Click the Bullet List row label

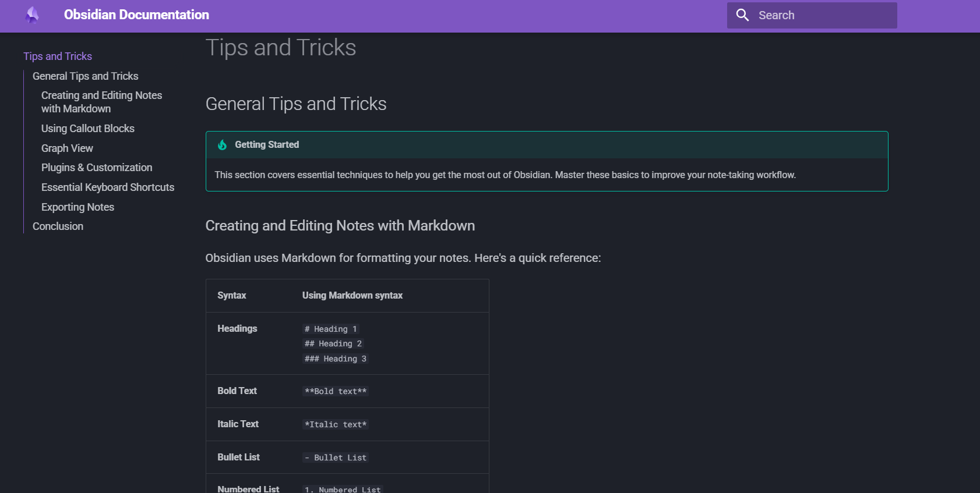238,457
